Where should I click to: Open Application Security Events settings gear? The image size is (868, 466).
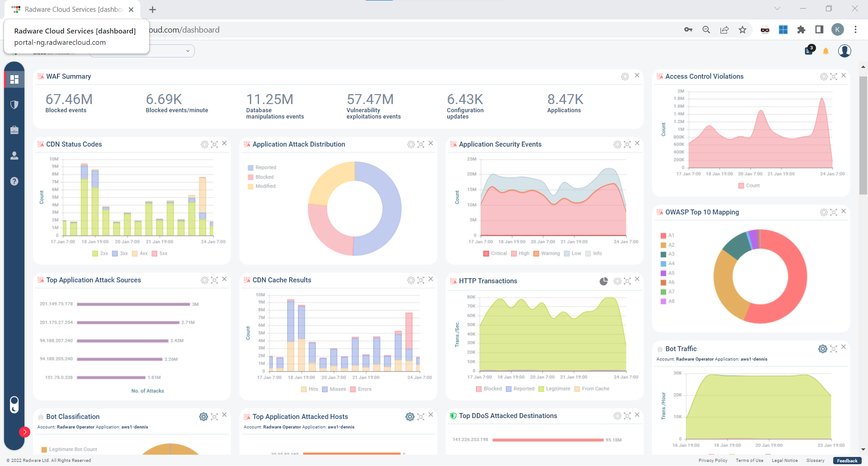point(618,145)
